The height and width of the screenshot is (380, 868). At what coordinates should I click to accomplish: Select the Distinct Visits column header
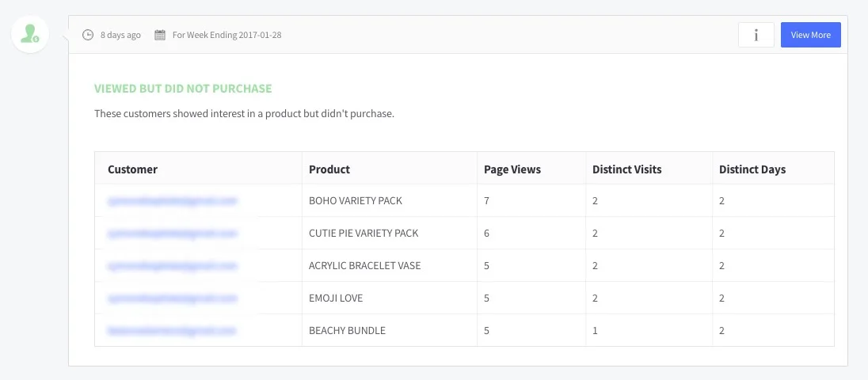coord(627,169)
